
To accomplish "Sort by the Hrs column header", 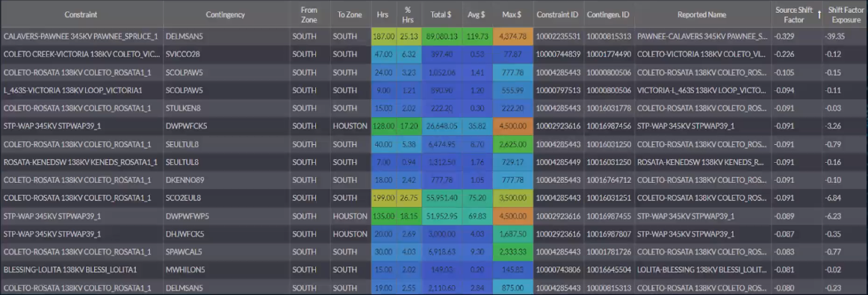I will (382, 14).
